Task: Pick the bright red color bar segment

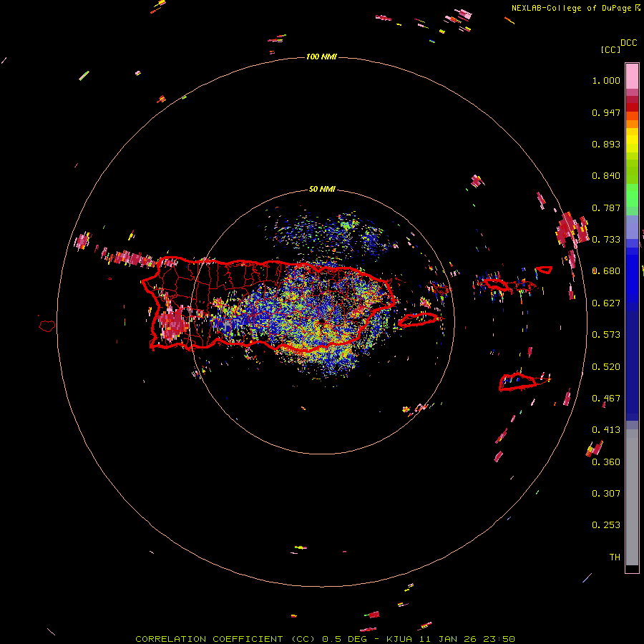Action: point(632,107)
